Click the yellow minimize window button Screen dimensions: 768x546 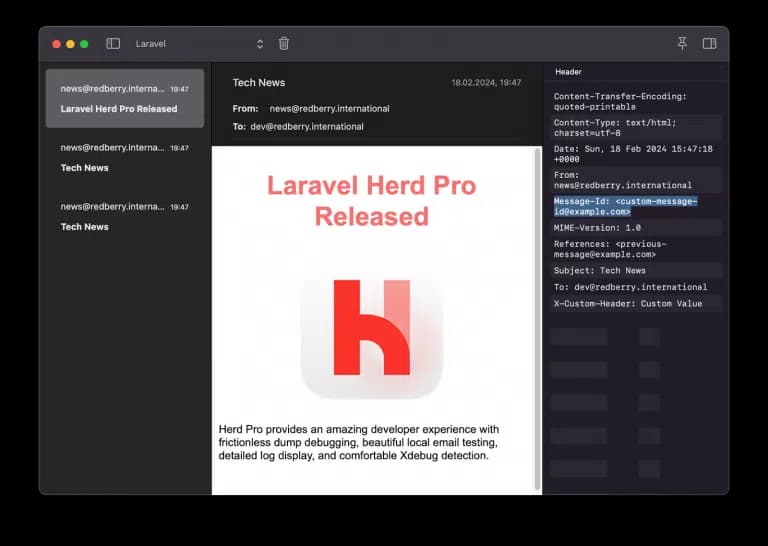[71, 44]
